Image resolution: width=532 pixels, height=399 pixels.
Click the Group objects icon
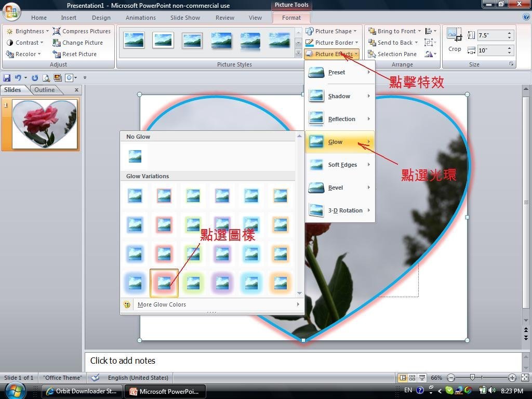[430, 43]
